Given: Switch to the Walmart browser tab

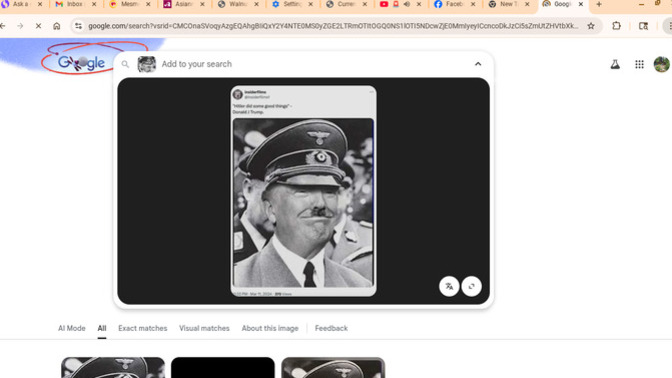Looking at the screenshot, I should coord(238,4).
